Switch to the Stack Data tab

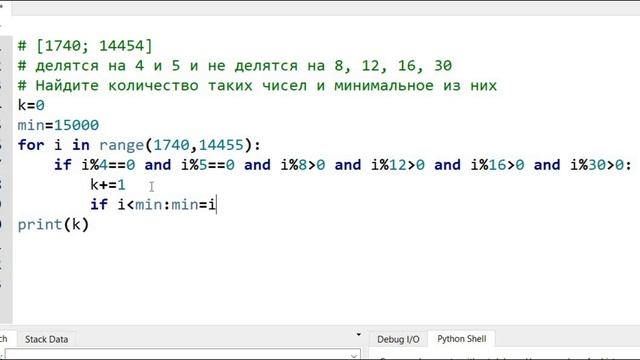(46, 339)
